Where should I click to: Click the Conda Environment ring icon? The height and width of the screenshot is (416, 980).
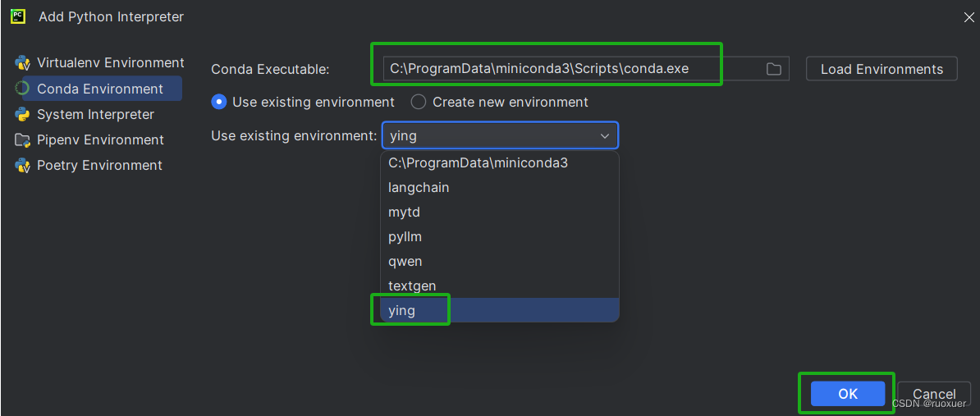23,88
